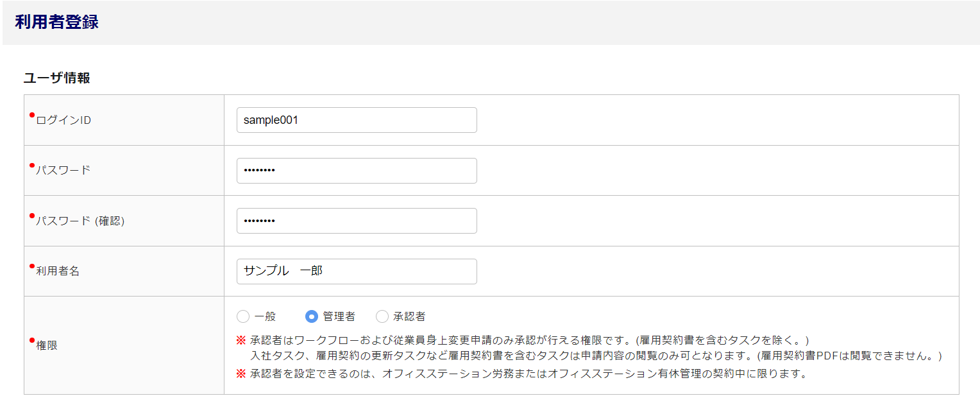This screenshot has width=980, height=405.
Task: Select the 一般 radio button
Action: (x=243, y=316)
